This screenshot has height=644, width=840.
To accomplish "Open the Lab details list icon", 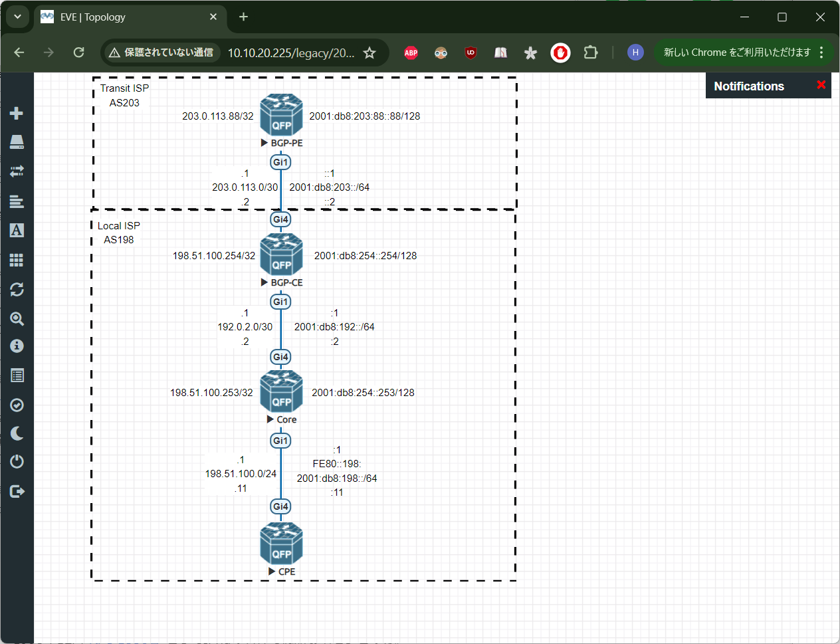I will coord(17,376).
